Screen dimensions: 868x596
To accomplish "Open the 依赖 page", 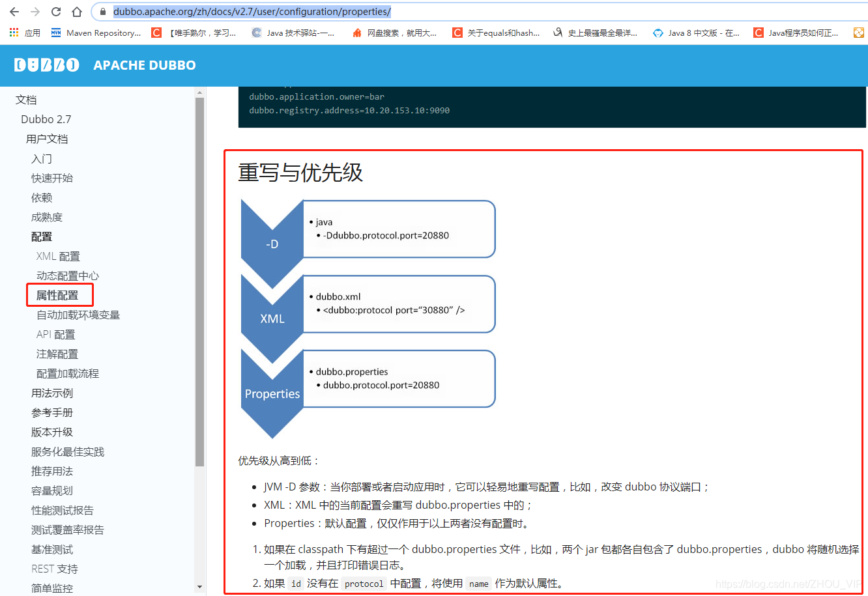I will tap(42, 197).
